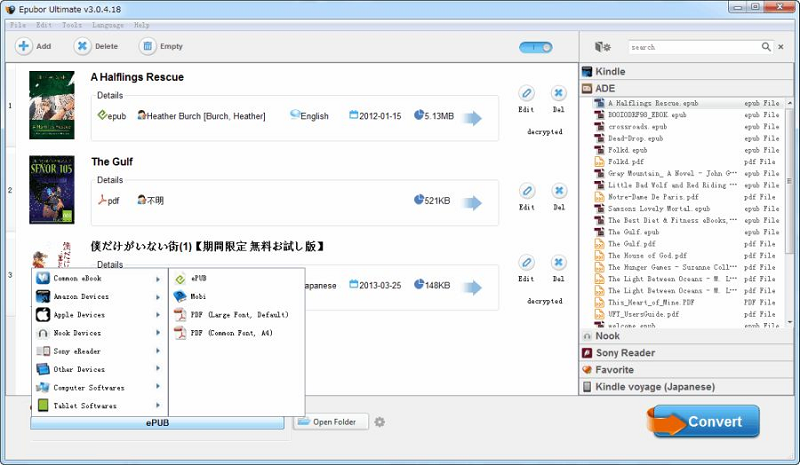Select Samsons Lovely Mortal.epub file
The height and width of the screenshot is (465, 800).
click(x=687, y=209)
